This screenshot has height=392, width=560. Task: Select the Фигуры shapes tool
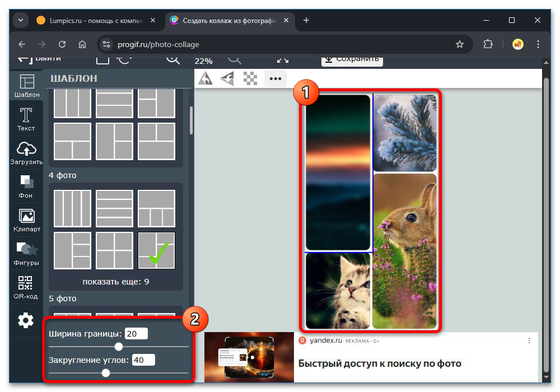click(x=26, y=254)
